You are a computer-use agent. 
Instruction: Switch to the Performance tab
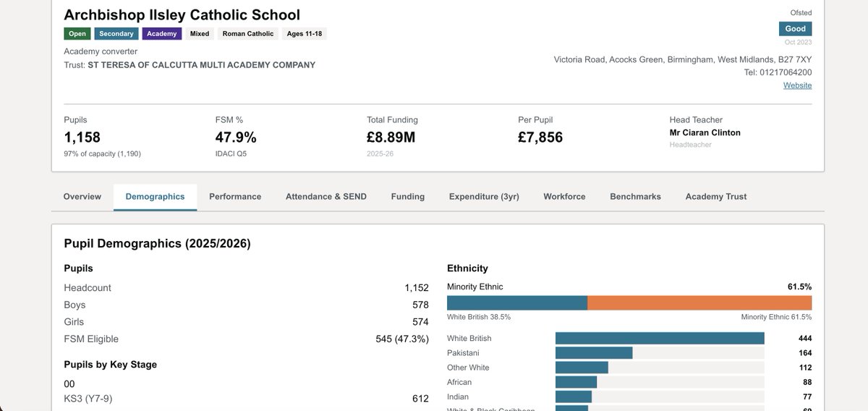point(235,197)
